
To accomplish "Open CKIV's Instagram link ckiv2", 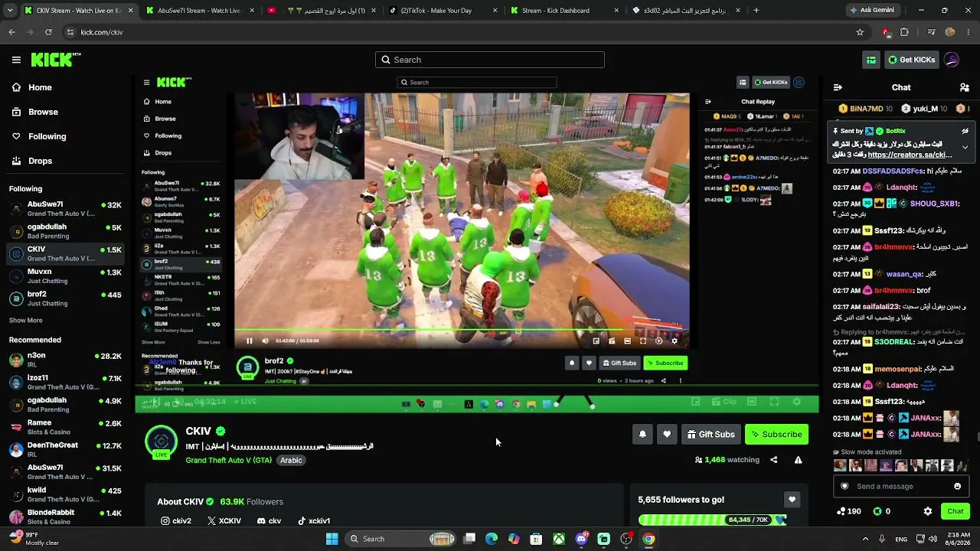I will pos(176,521).
